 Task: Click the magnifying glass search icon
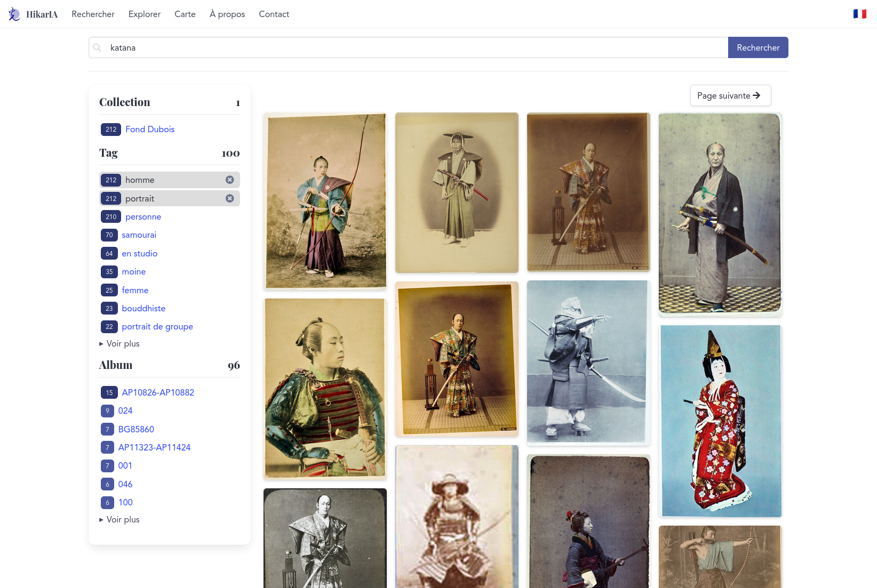point(97,47)
